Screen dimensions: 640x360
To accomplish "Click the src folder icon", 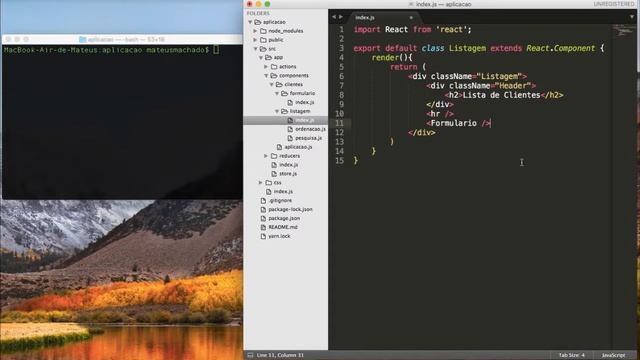I will point(263,49).
